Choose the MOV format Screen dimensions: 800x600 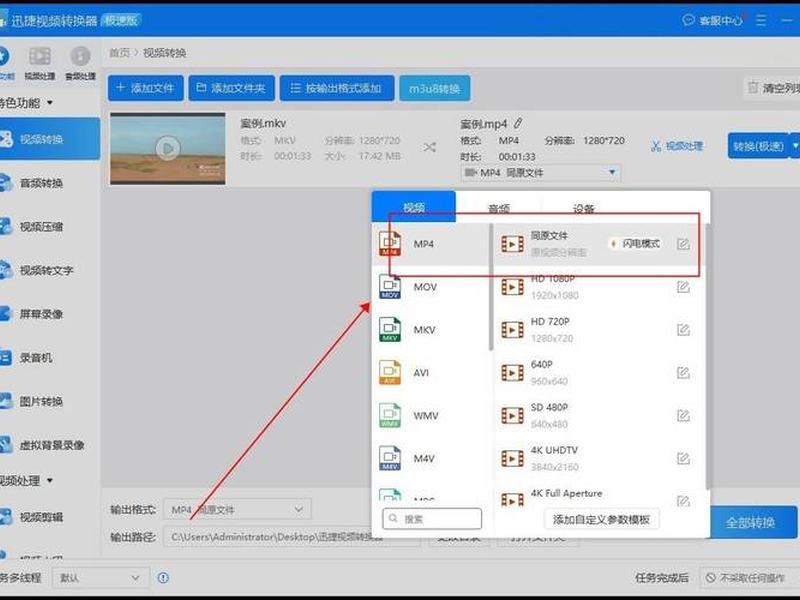tap(431, 287)
